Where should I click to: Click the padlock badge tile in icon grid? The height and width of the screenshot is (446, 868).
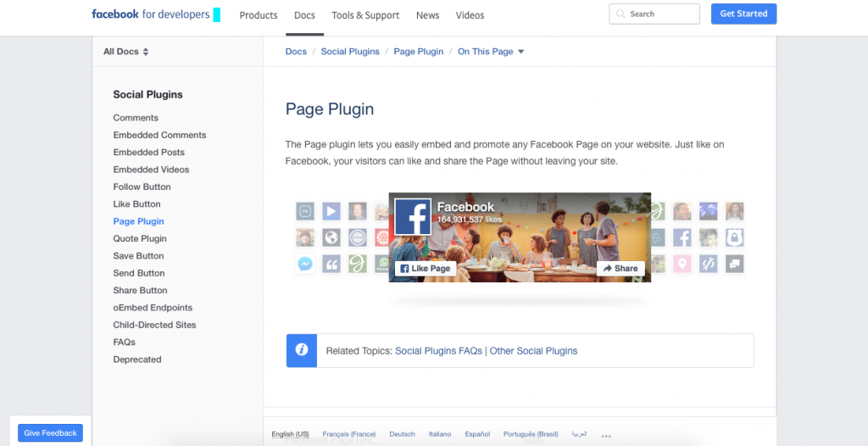[x=735, y=237]
